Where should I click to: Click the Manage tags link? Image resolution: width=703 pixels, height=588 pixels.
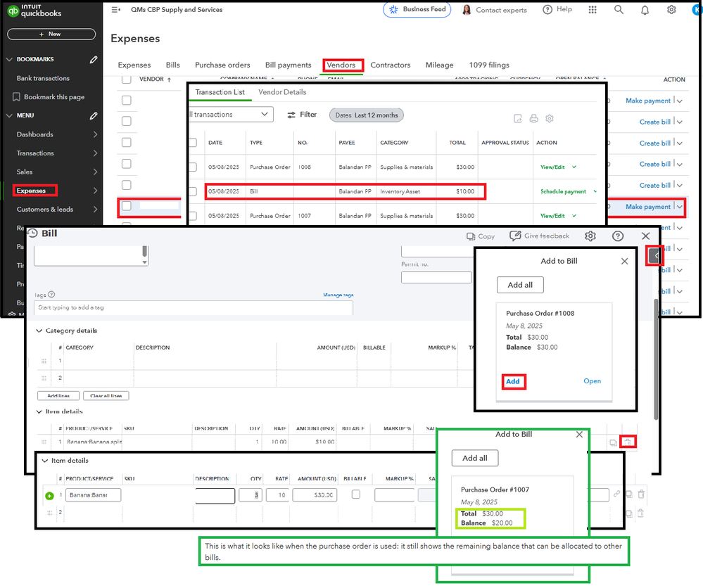[x=338, y=295]
